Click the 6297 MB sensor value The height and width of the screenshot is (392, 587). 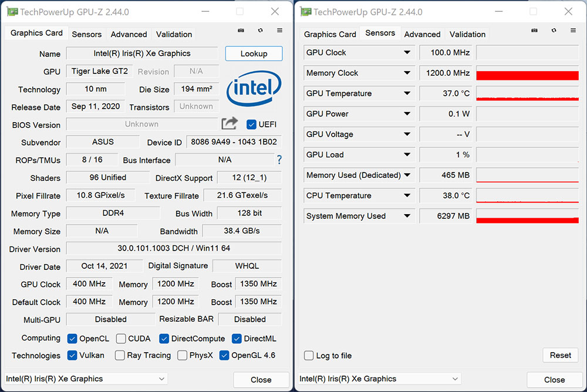pyautogui.click(x=446, y=215)
